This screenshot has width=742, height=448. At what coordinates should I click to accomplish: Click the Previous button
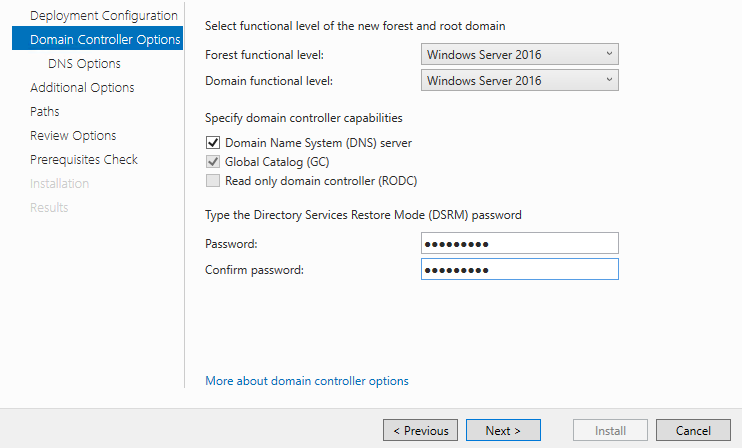420,430
